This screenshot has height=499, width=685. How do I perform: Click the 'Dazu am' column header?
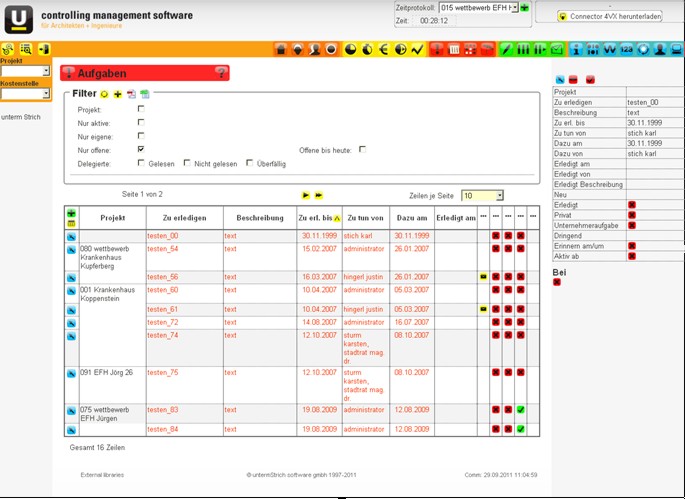pyautogui.click(x=412, y=218)
